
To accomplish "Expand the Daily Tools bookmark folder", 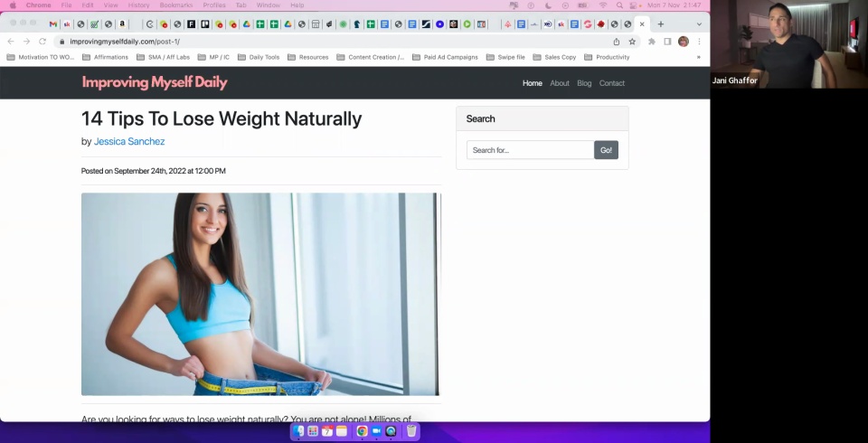I will coord(259,57).
